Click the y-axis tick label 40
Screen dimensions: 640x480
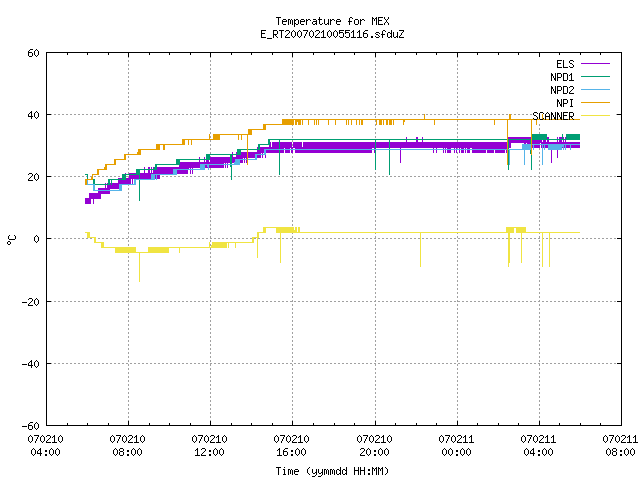[33, 115]
